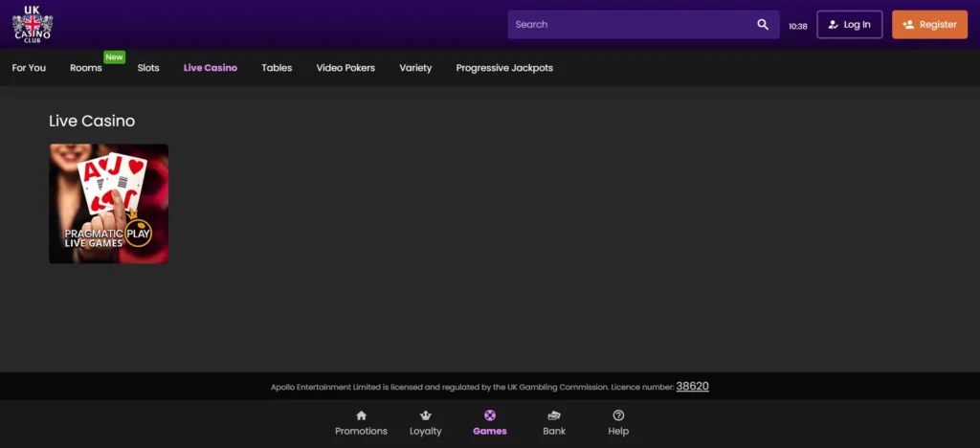980x448 pixels.
Task: Open the Variety tab
Action: [x=415, y=67]
